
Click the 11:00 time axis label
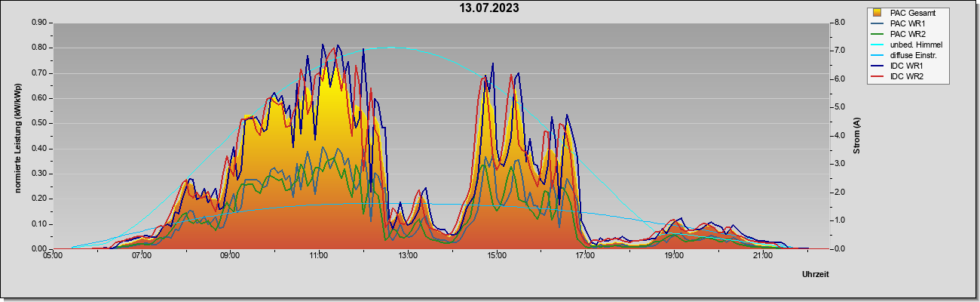[x=319, y=257]
